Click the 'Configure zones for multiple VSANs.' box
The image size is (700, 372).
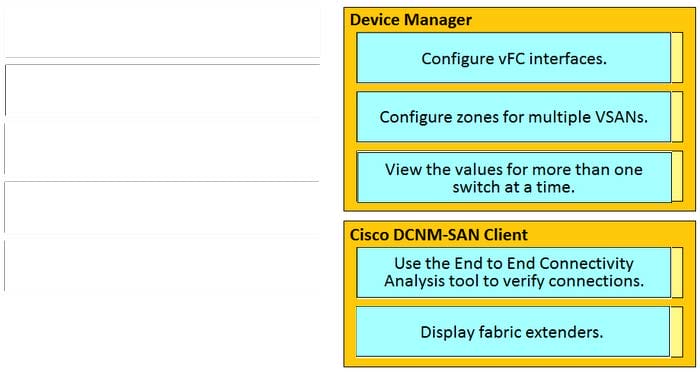tap(514, 117)
